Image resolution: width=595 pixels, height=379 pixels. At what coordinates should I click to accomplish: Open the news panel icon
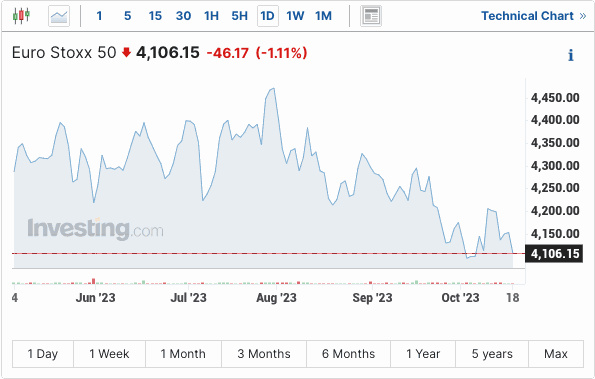(x=371, y=16)
